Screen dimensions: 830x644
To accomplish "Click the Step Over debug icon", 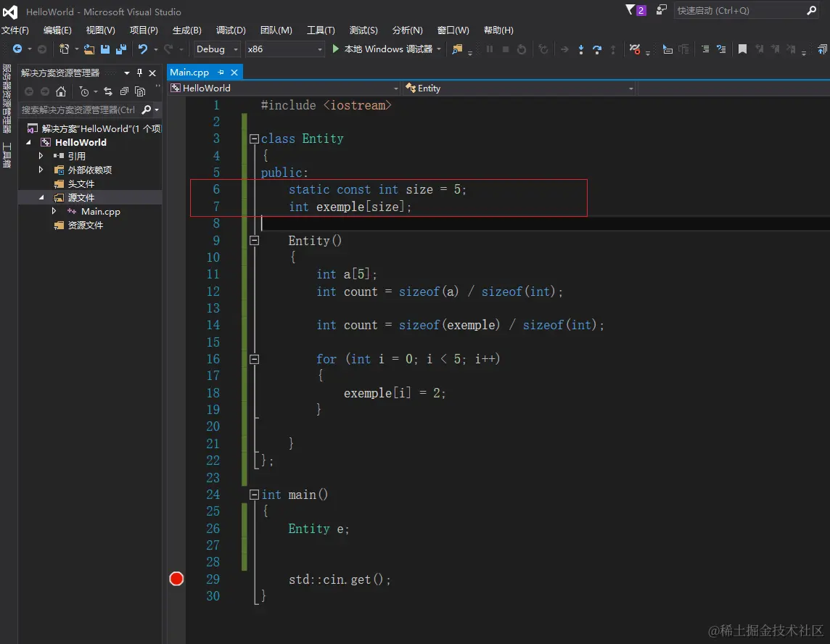I will pos(597,49).
